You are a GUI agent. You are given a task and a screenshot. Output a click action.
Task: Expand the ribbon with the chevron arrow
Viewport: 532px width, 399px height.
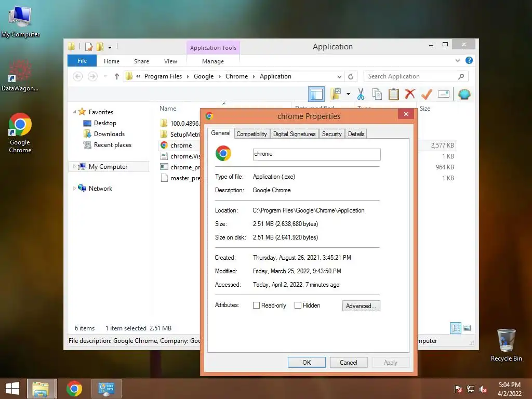pos(457,60)
